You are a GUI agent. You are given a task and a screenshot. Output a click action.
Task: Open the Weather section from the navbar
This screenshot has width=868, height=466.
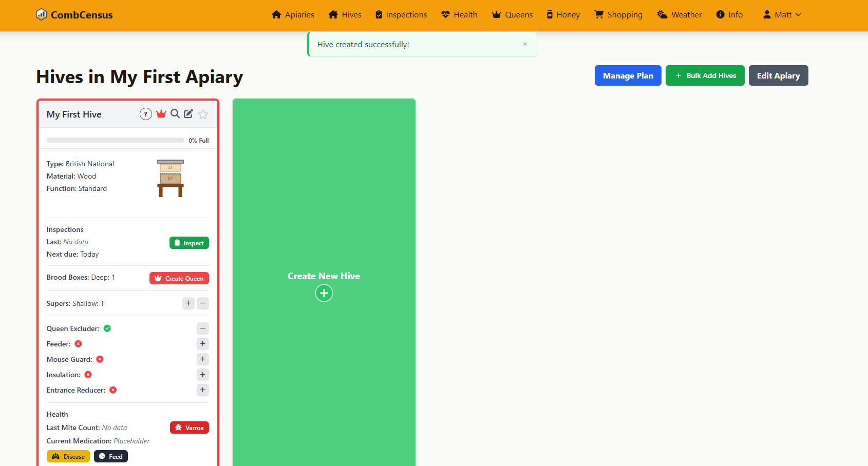[x=679, y=14]
